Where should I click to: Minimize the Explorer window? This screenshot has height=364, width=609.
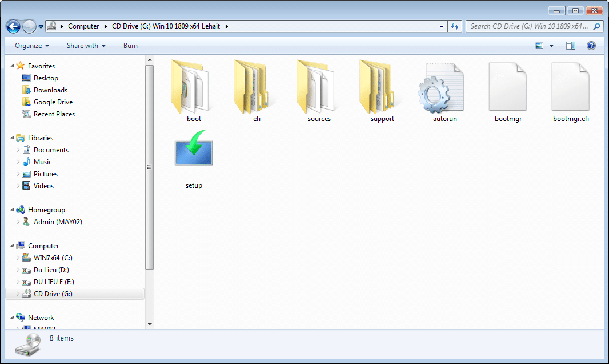pyautogui.click(x=556, y=10)
